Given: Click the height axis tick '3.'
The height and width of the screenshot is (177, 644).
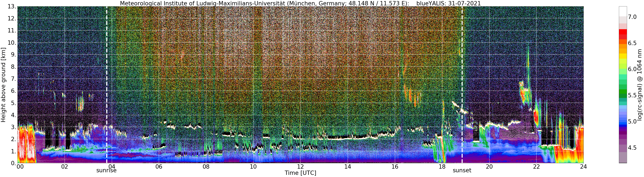Looking at the screenshot, I should [14, 127].
